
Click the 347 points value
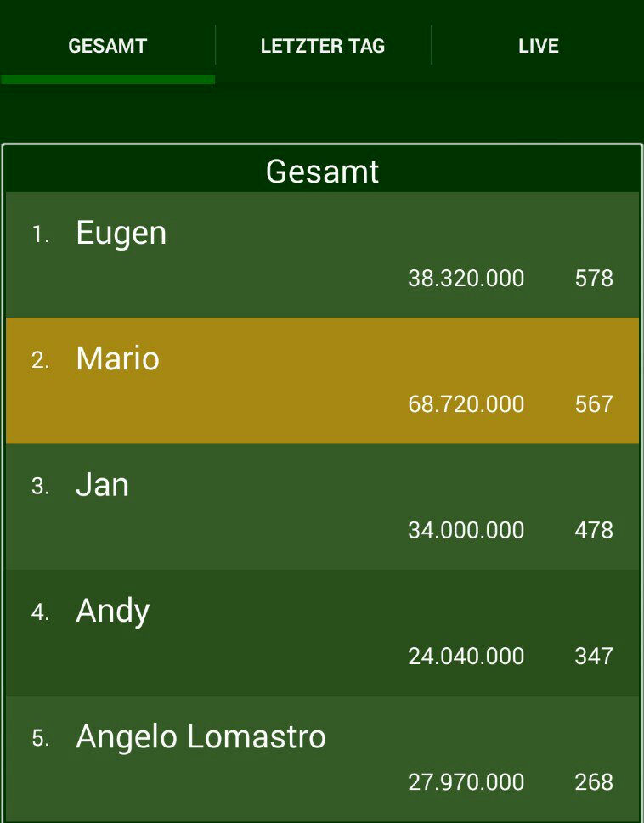(x=594, y=657)
